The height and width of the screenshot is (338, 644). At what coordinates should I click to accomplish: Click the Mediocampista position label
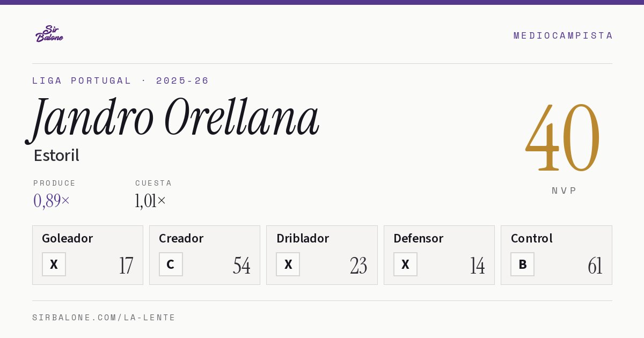point(563,35)
